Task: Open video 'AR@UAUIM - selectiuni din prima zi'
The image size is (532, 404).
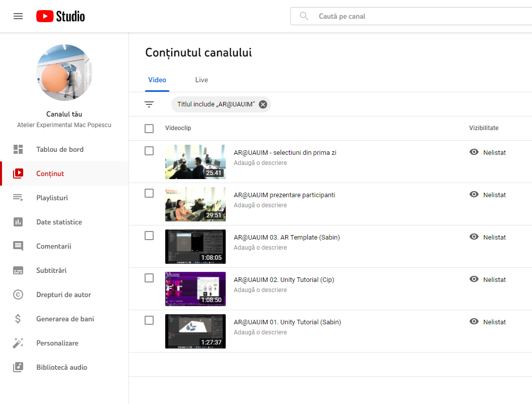Action: click(x=285, y=152)
